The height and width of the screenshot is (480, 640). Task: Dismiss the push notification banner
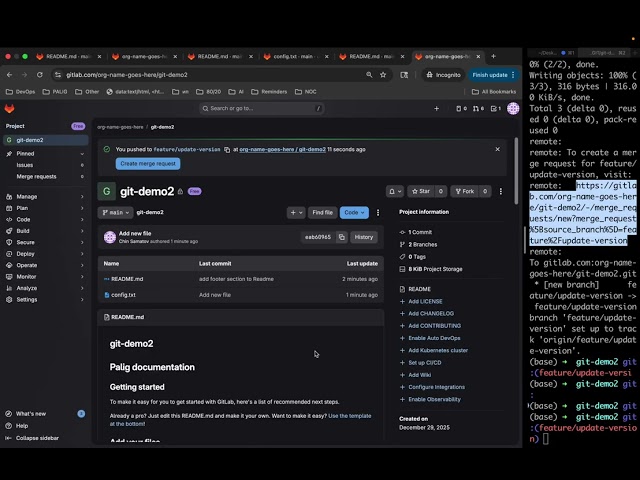[498, 149]
